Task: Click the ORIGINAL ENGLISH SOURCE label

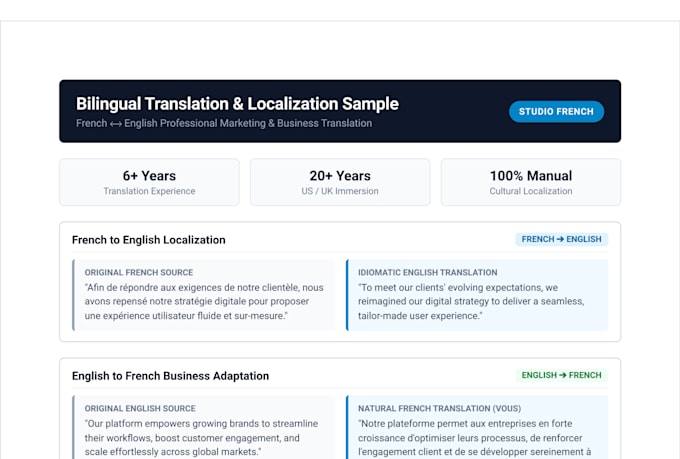Action: [140, 408]
